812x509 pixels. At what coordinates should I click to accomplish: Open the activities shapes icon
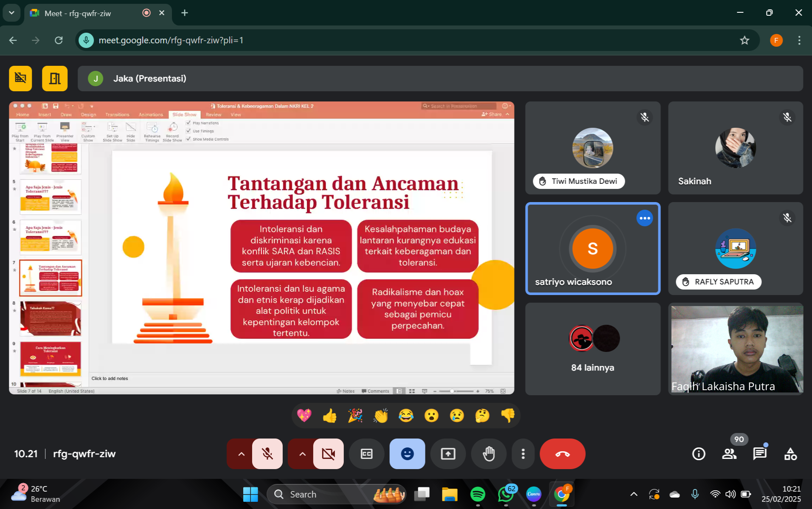(x=790, y=454)
